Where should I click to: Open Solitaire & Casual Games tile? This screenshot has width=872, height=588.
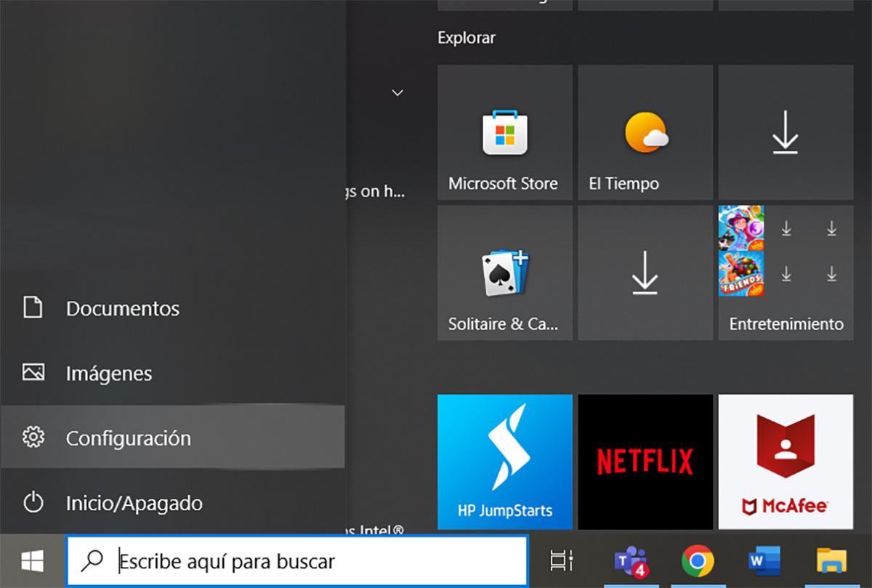point(504,273)
